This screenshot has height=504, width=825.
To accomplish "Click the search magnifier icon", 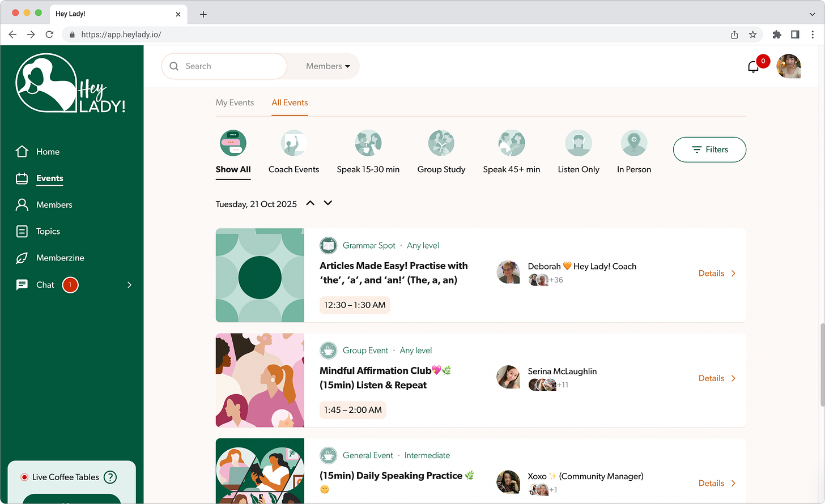I will click(x=174, y=66).
